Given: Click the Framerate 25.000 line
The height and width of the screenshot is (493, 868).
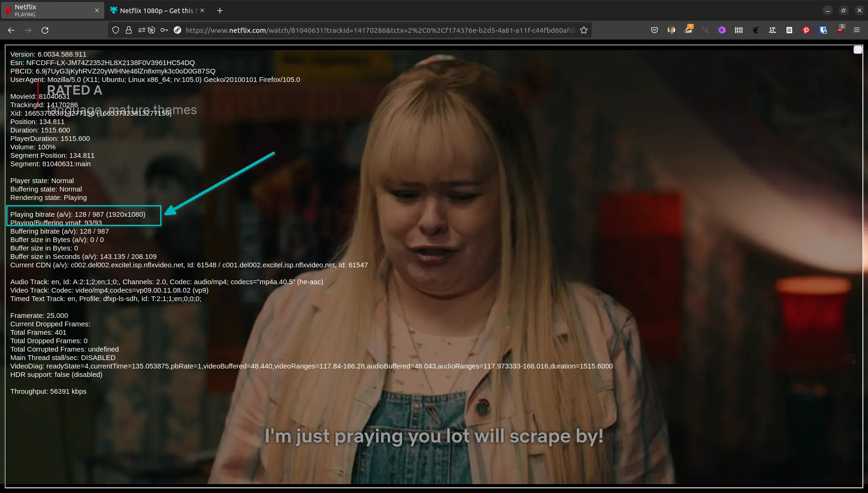Looking at the screenshot, I should 39,316.
